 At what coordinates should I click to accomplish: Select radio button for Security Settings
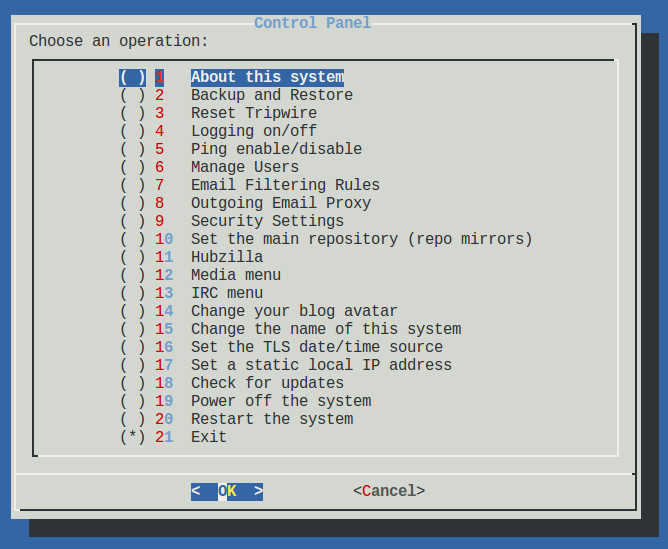[132, 221]
